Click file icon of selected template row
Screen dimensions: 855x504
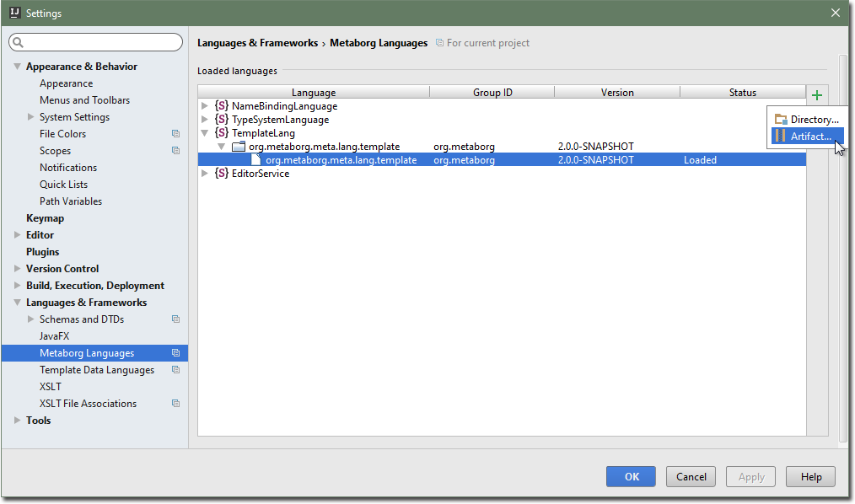point(255,159)
